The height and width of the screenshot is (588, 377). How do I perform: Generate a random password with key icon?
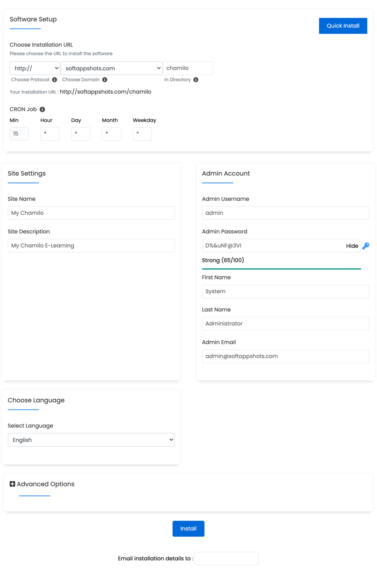[366, 246]
